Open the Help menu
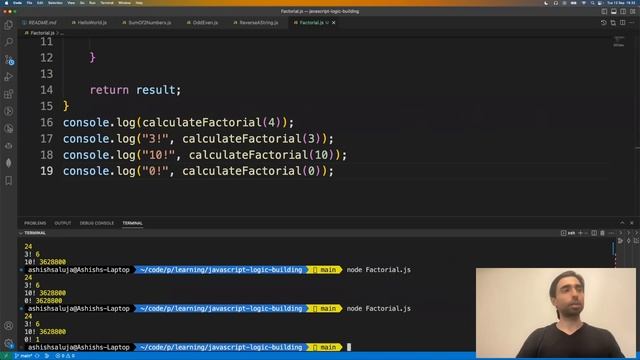The image size is (640, 360). (x=139, y=3)
